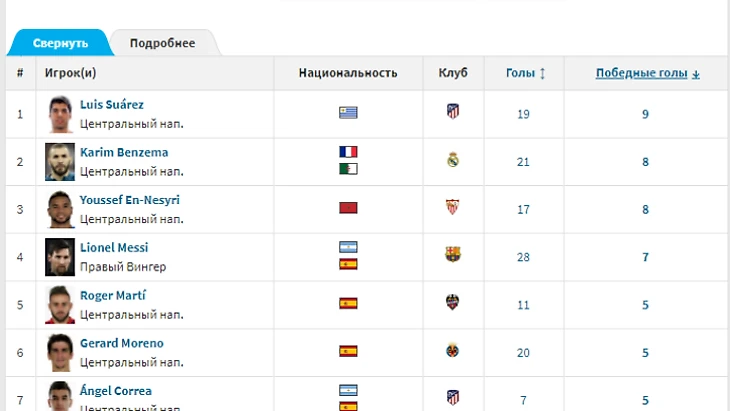The height and width of the screenshot is (411, 730).
Task: Open Karim Benzema player link
Action: [124, 152]
